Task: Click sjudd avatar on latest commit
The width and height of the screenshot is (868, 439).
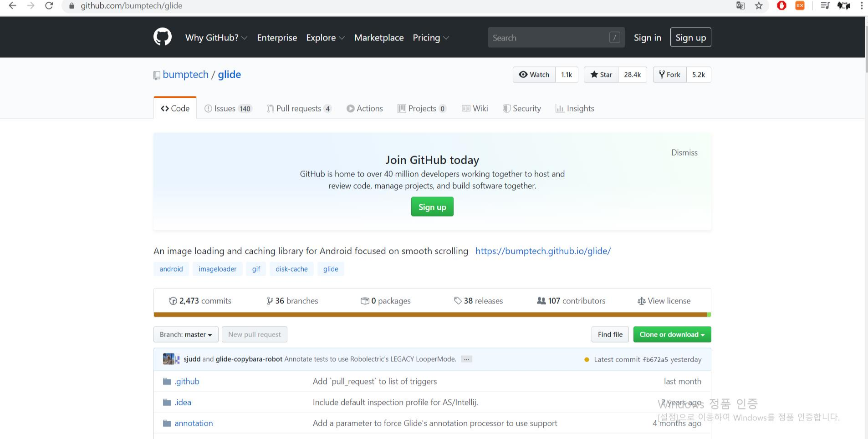Action: [168, 359]
